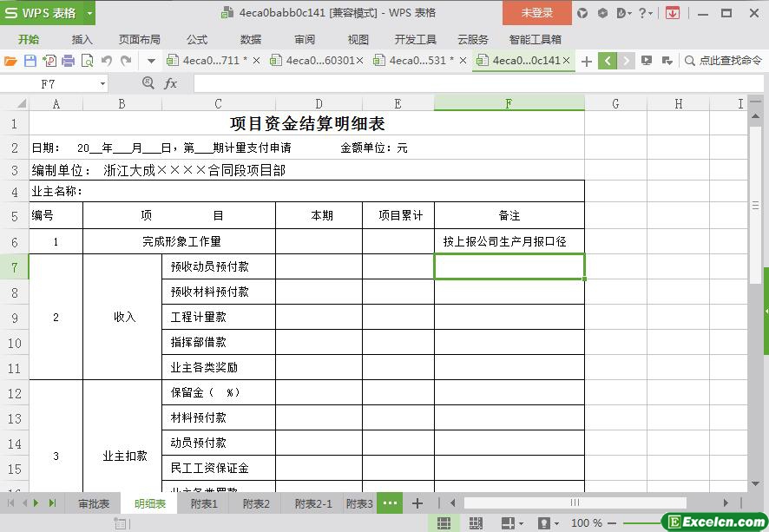Select column F header
This screenshot has height=532, width=769.
509,103
